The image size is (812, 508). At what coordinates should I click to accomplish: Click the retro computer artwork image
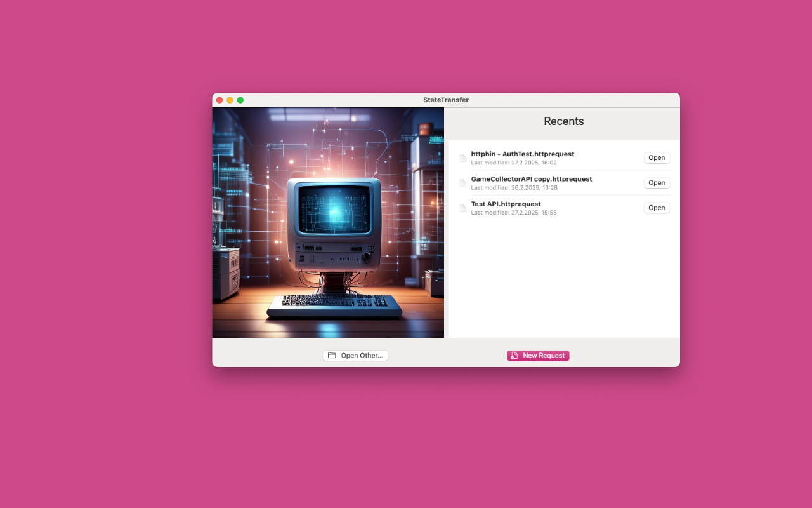point(328,222)
